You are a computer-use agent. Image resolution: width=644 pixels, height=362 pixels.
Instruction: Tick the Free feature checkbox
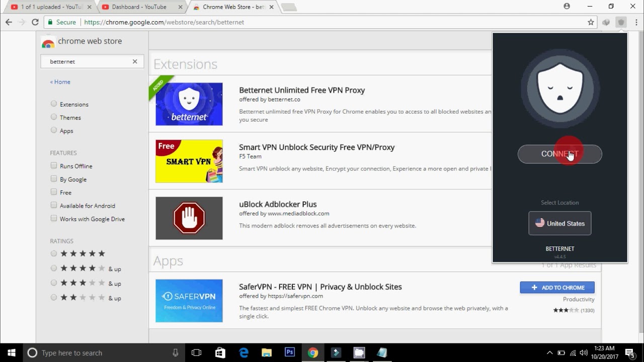tap(54, 192)
